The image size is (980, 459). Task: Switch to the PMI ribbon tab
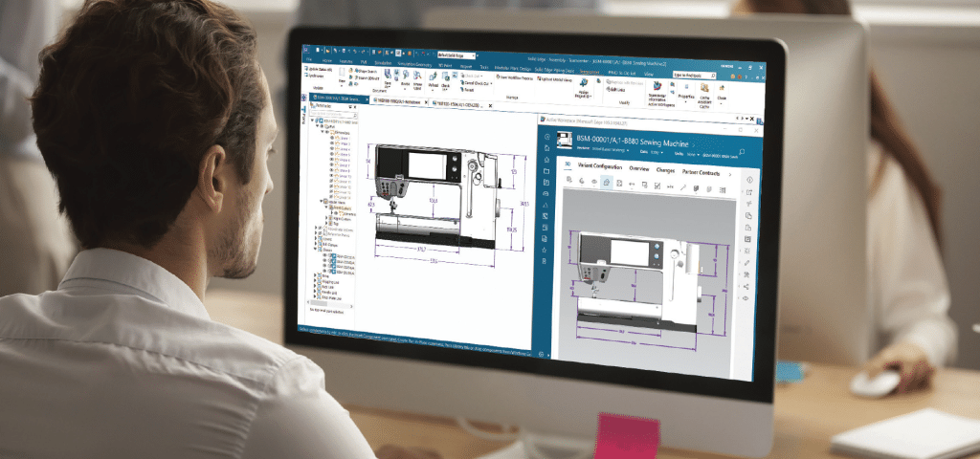pyautogui.click(x=364, y=62)
